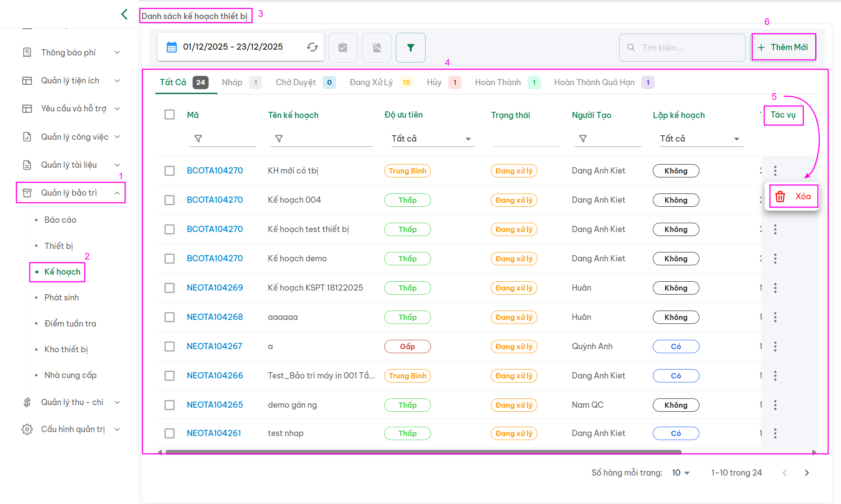Open the Độ ưu tiên filter dropdown
The width and height of the screenshot is (841, 504).
[x=430, y=139]
